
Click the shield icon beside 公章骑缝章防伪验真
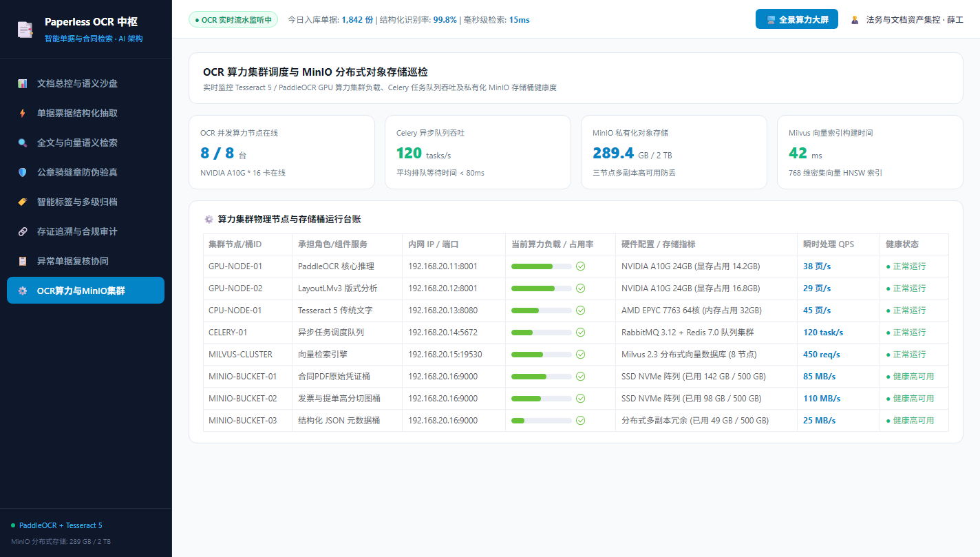[23, 172]
